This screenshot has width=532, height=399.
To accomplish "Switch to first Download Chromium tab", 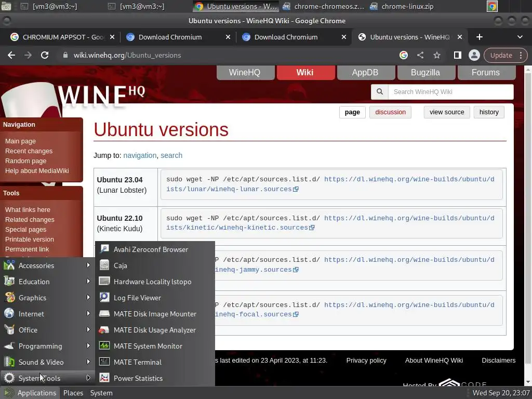I will [x=178, y=37].
